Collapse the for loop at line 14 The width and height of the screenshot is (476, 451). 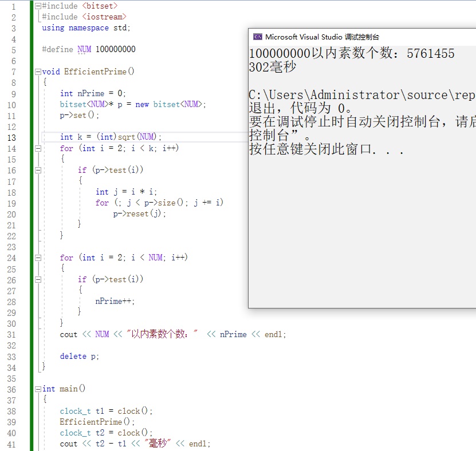click(x=38, y=148)
